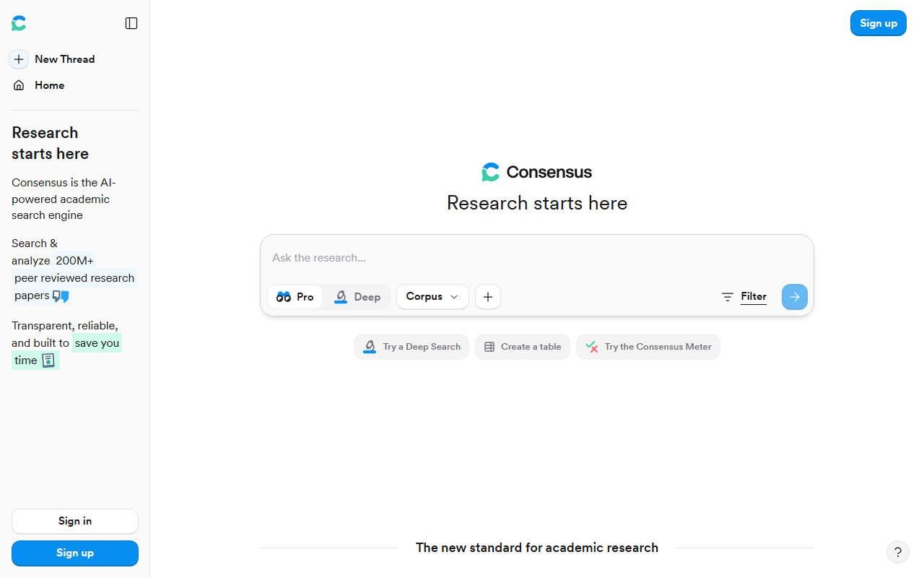Open help via the question mark icon
The height and width of the screenshot is (578, 924).
click(x=897, y=552)
